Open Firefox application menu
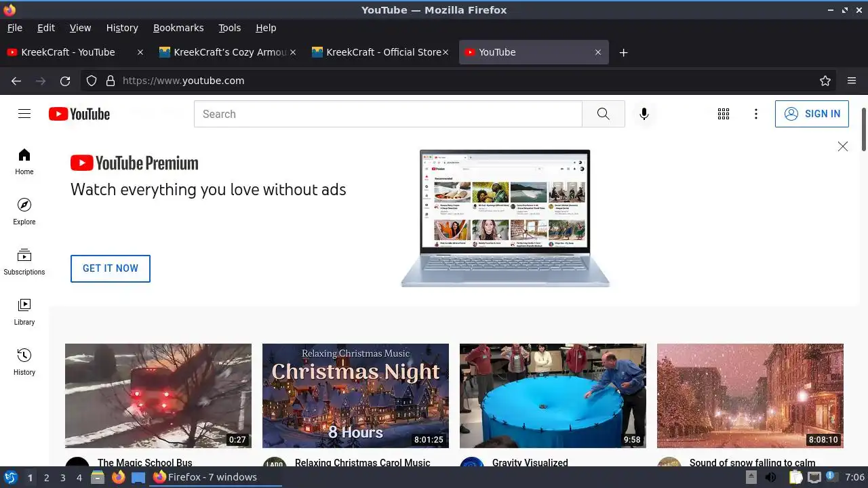 [852, 81]
